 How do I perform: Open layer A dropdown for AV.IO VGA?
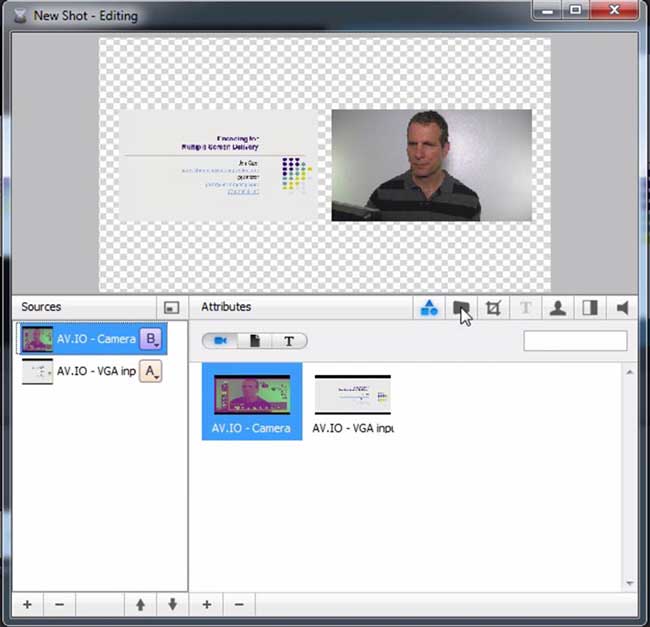tap(151, 372)
